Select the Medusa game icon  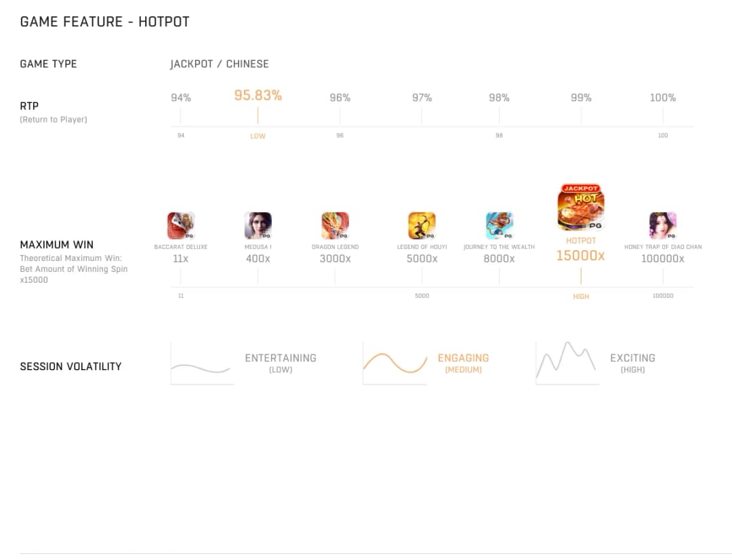[x=258, y=226]
